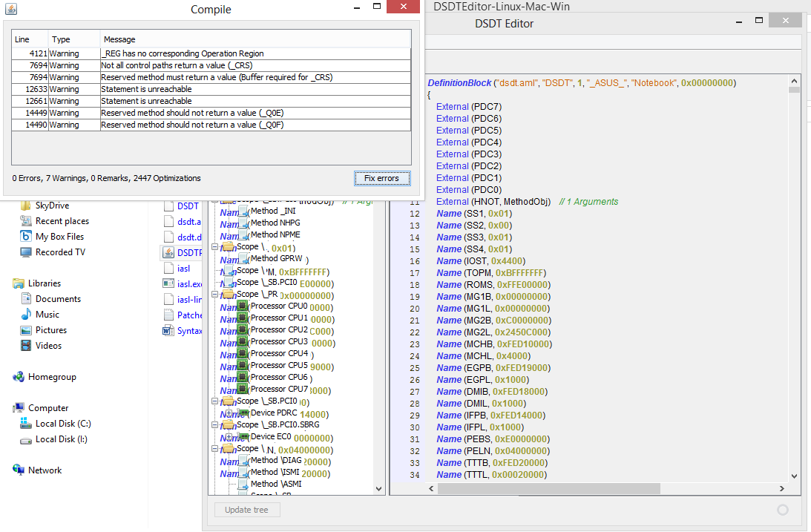Click the Scope \_PR folder icon
Image resolution: width=811 pixels, height=532 pixels.
229,295
